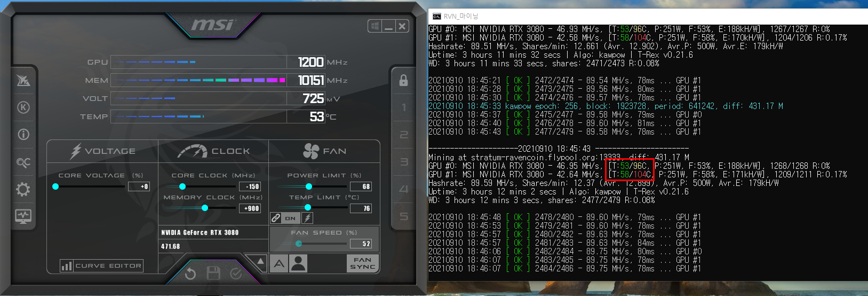Toggle link between power and temp limits
Viewport: 868px width, 296px height.
pos(275,218)
